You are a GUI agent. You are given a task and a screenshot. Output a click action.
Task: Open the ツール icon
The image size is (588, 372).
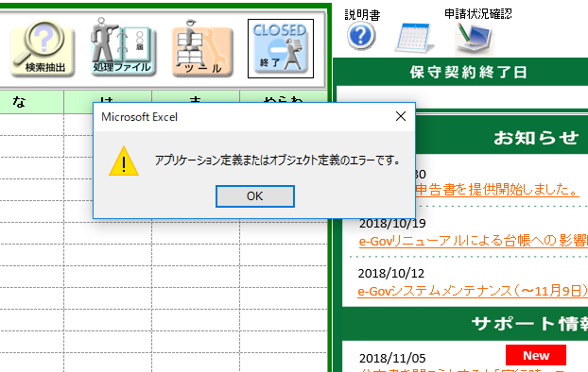coord(202,48)
